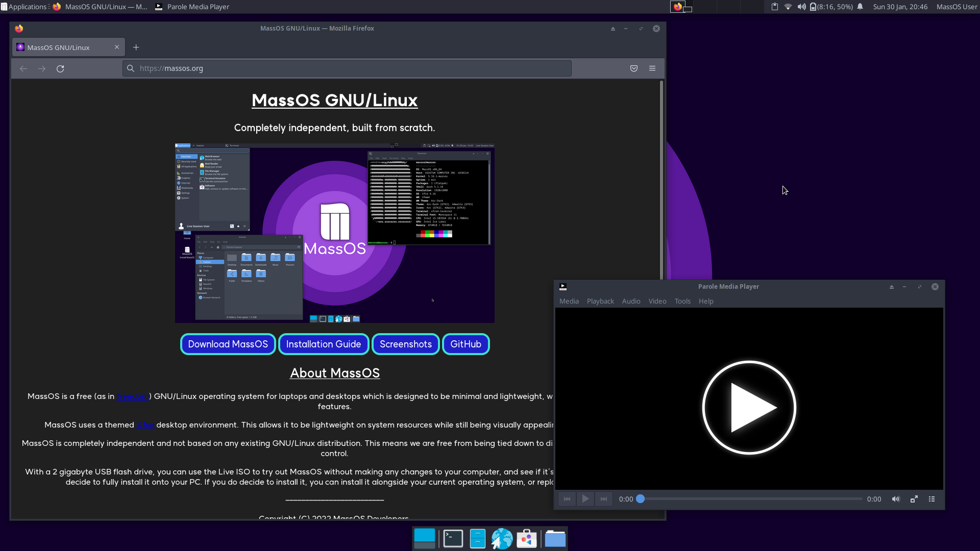Viewport: 980px width, 551px height.
Task: Open the Media menu in Parole
Action: 569,301
